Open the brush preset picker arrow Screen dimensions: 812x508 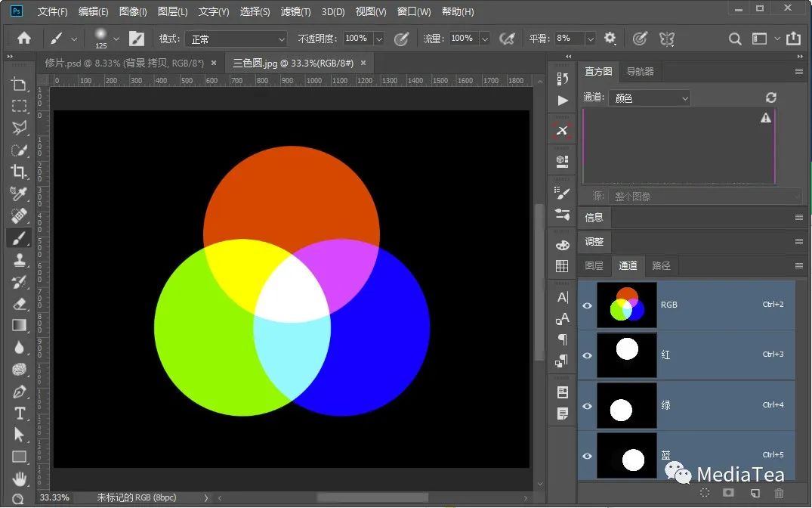pos(116,39)
